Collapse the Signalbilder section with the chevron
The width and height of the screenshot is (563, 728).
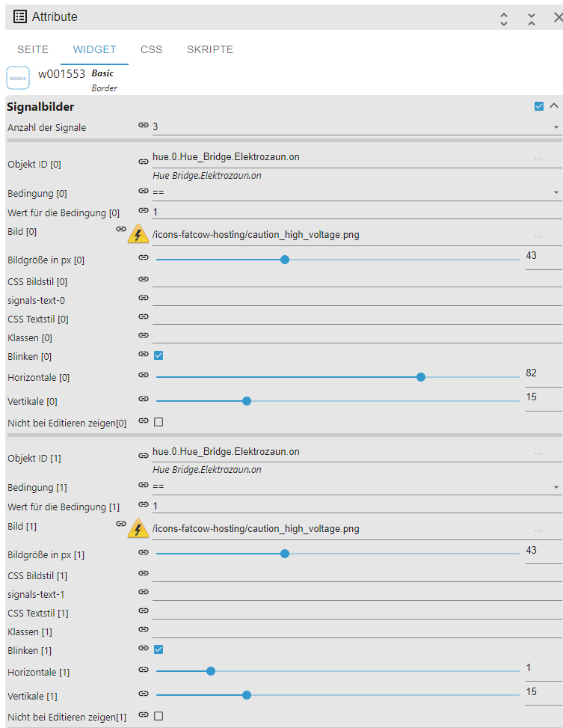pyautogui.click(x=554, y=106)
